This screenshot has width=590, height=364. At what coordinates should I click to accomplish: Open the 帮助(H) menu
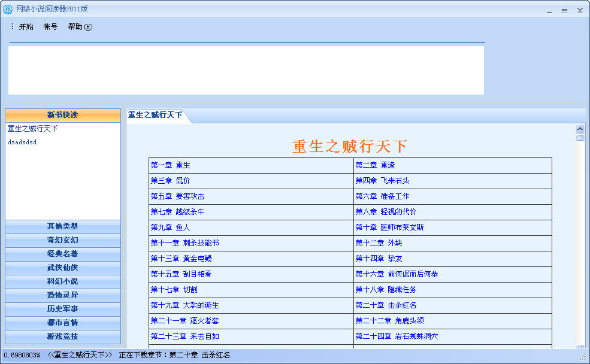[80, 27]
